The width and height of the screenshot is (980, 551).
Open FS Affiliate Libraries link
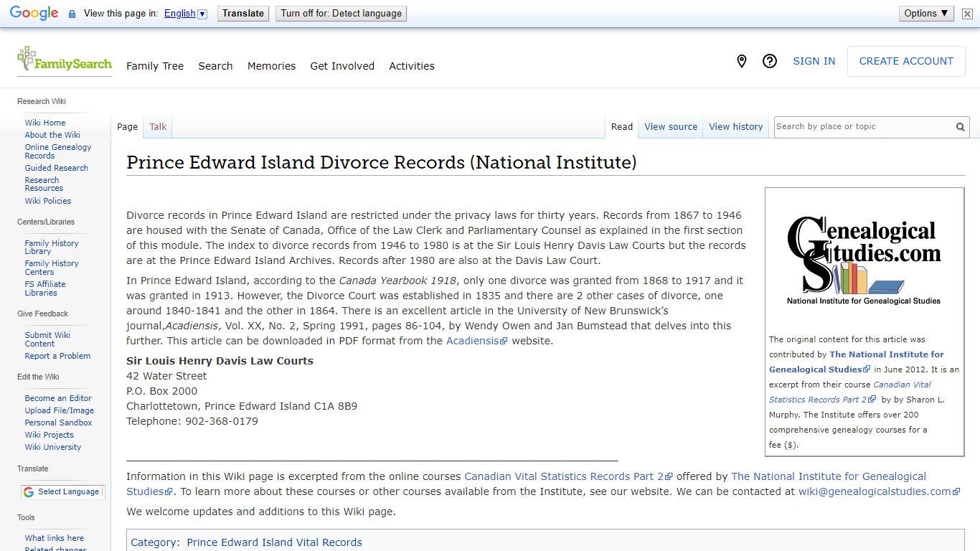click(x=45, y=288)
